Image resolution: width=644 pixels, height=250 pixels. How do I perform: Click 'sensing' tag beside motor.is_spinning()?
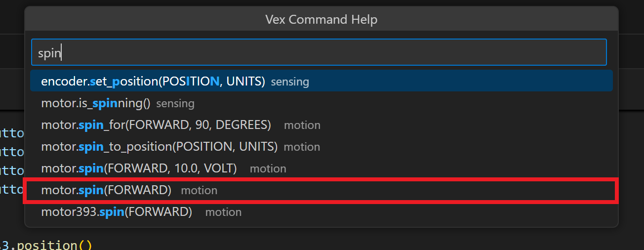point(175,104)
